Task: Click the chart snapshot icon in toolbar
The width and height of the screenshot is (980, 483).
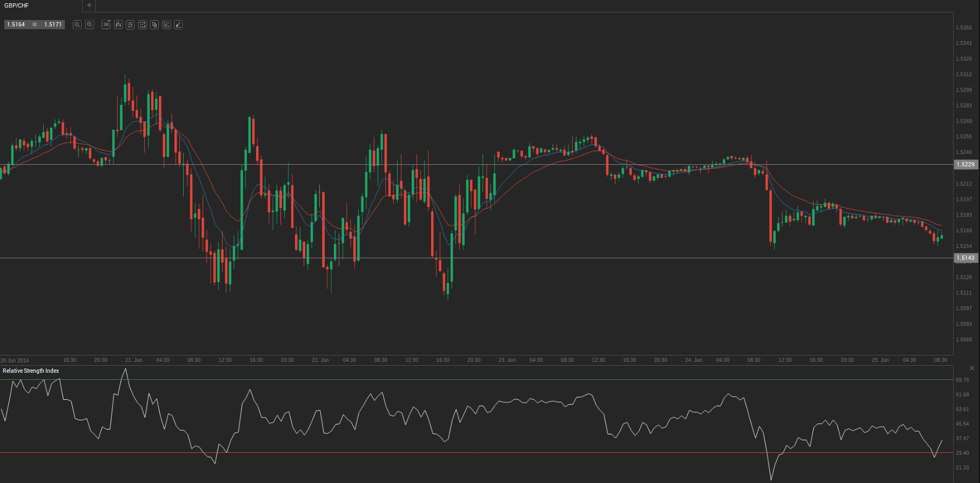Action: [x=143, y=25]
